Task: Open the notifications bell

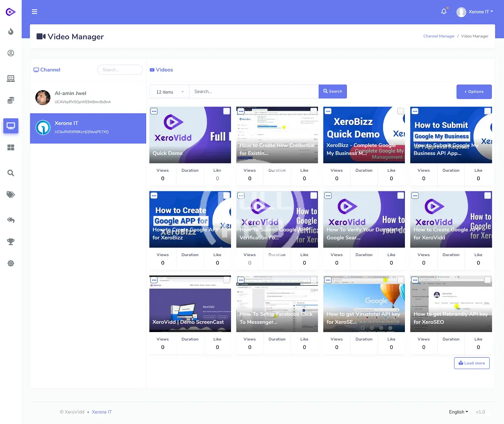Action: click(x=444, y=12)
